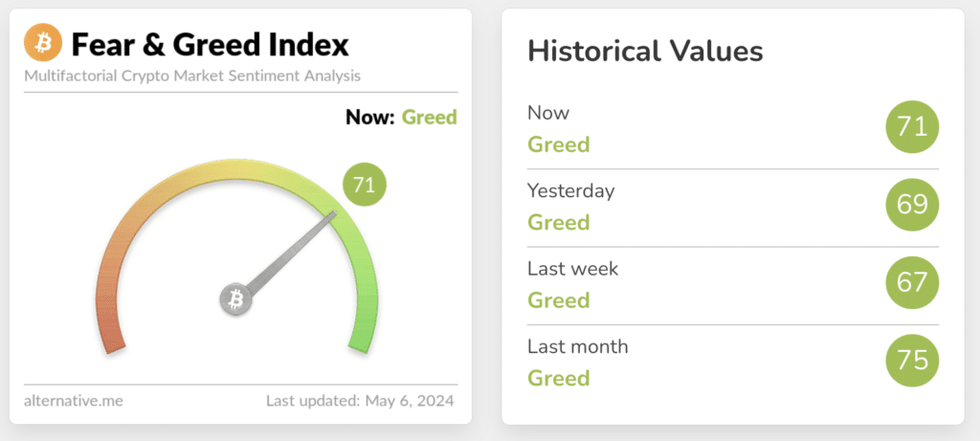Click the orange Bitcoin logo icon
Screen dimensions: 980x441
pyautogui.click(x=42, y=43)
